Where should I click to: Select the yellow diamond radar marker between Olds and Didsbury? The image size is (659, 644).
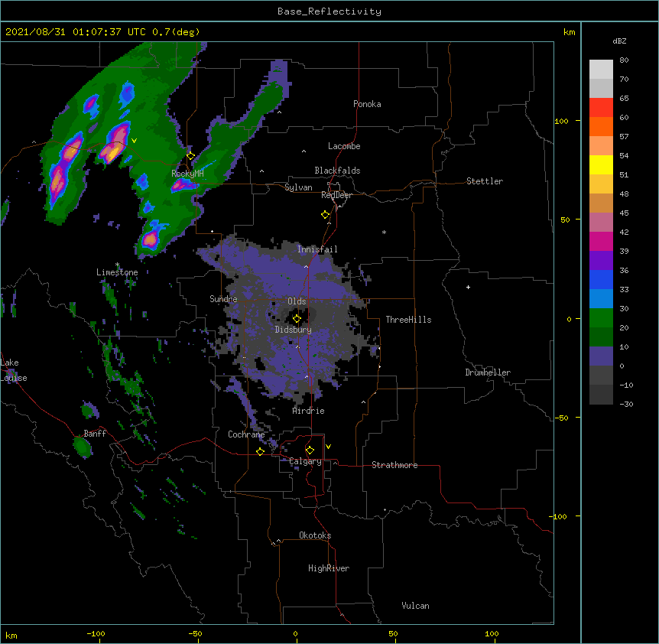pyautogui.click(x=297, y=319)
